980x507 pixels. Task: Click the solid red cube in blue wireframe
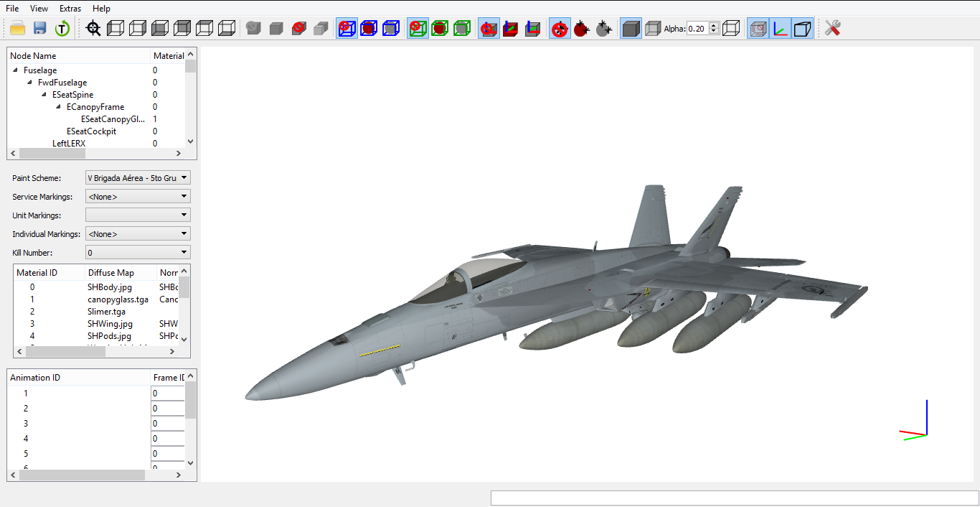tap(369, 29)
